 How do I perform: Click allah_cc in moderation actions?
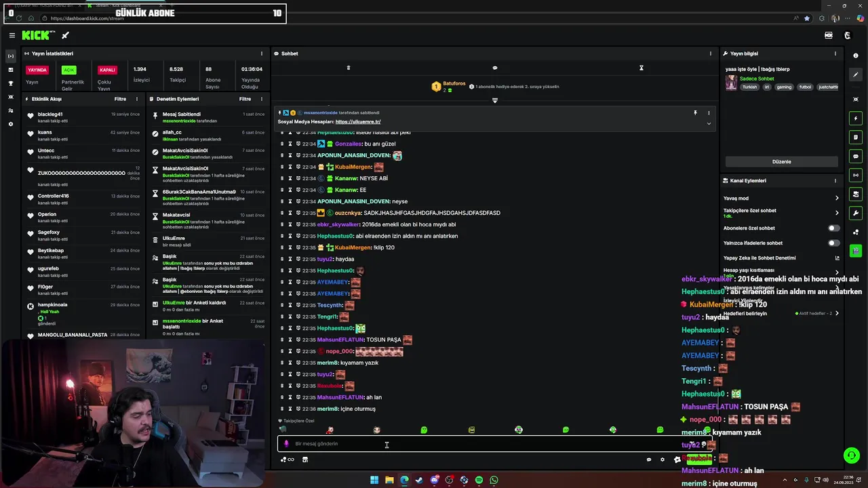click(172, 133)
